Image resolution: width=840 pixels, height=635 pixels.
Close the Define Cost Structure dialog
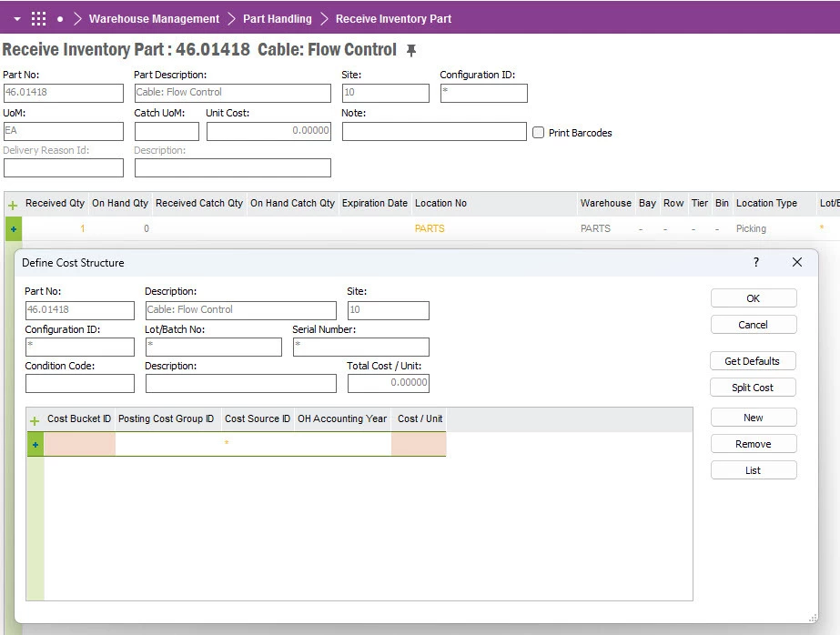tap(797, 262)
